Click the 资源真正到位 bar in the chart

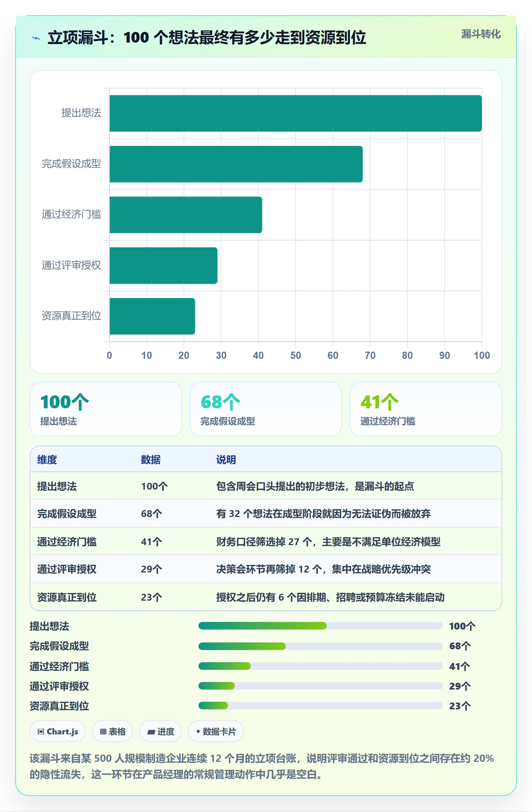pyautogui.click(x=152, y=316)
